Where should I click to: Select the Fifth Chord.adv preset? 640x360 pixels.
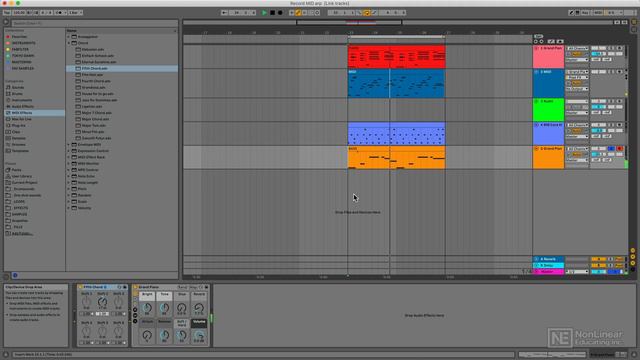click(122, 69)
